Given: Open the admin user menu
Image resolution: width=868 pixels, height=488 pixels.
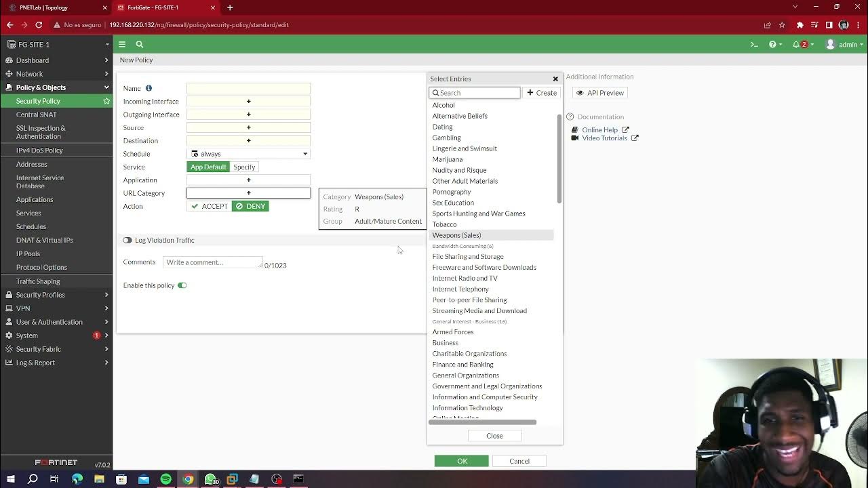Looking at the screenshot, I should click(844, 44).
